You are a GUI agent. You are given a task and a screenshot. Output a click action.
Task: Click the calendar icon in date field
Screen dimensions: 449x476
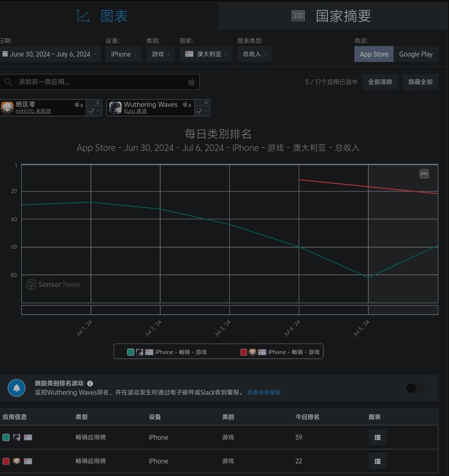[x=5, y=54]
